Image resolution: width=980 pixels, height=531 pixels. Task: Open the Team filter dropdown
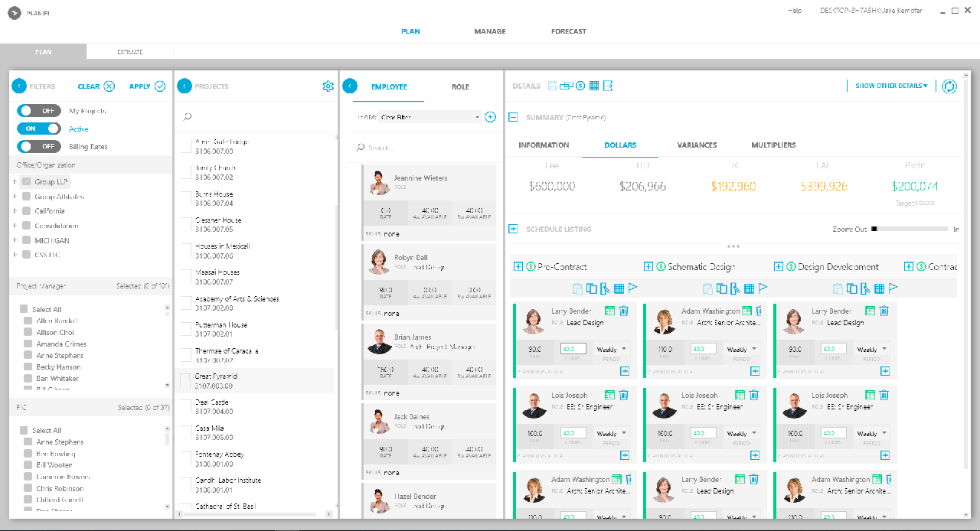(x=430, y=117)
